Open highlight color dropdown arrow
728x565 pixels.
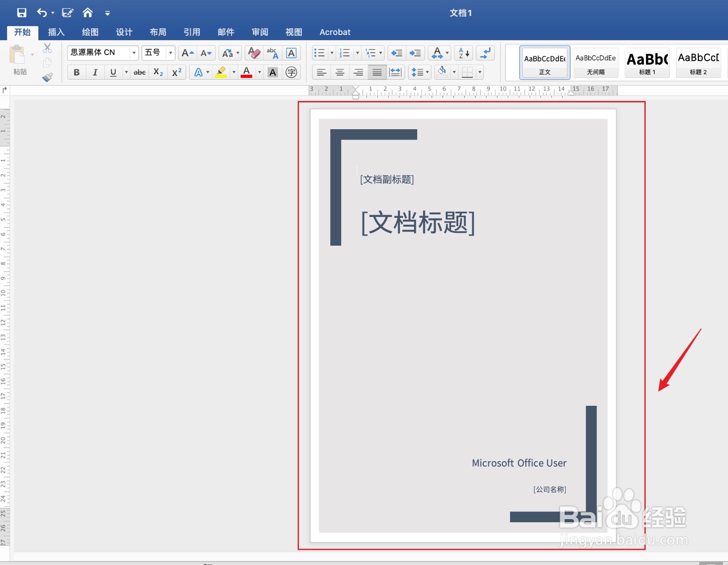pyautogui.click(x=234, y=72)
